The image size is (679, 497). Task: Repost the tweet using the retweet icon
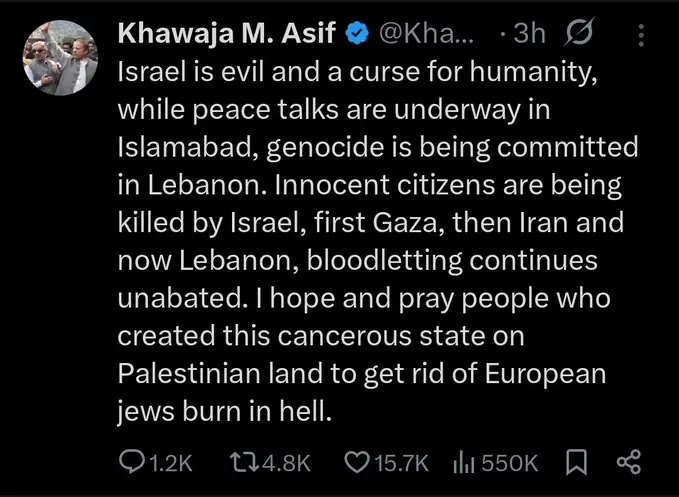pos(243,462)
